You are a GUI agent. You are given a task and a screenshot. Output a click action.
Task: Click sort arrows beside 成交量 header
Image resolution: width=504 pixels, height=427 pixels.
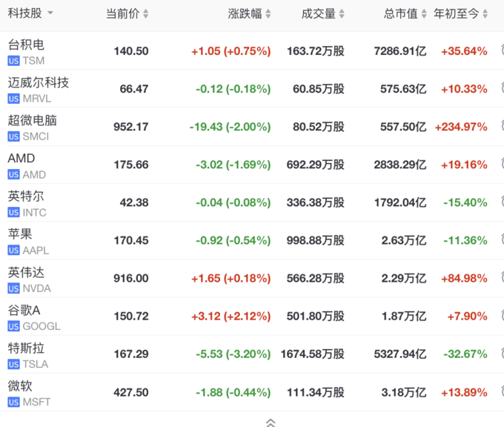coord(342,14)
